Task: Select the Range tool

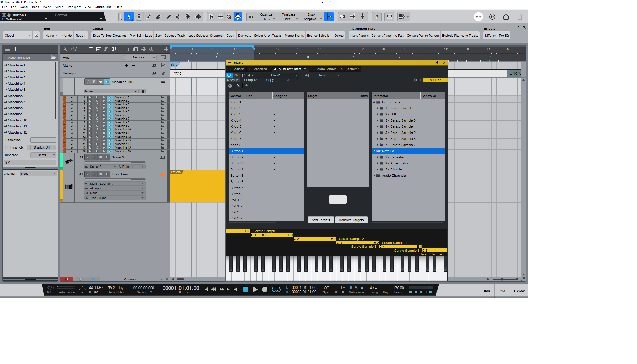Action: 139,17
